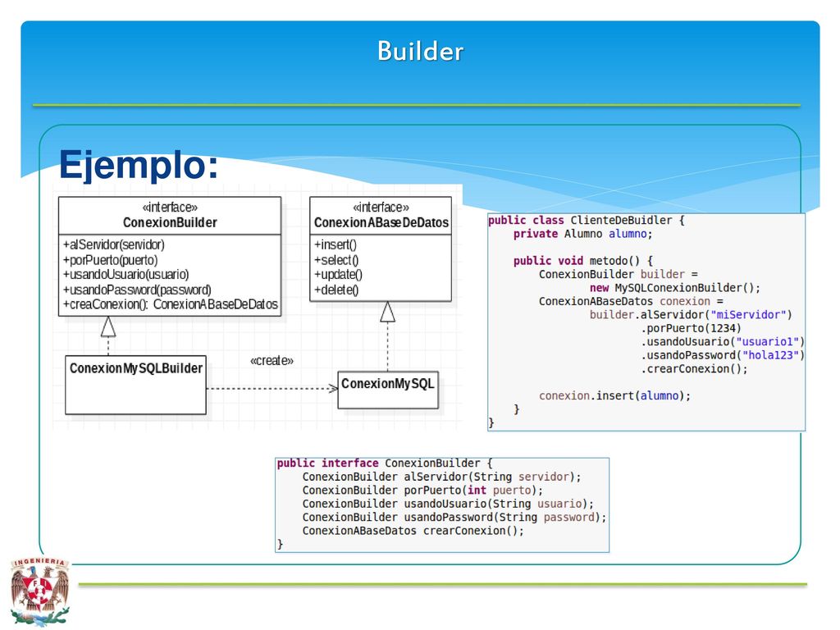The height and width of the screenshot is (630, 840).
Task: Click inheritance triangle under ConexionBuilder
Action: coord(108,326)
